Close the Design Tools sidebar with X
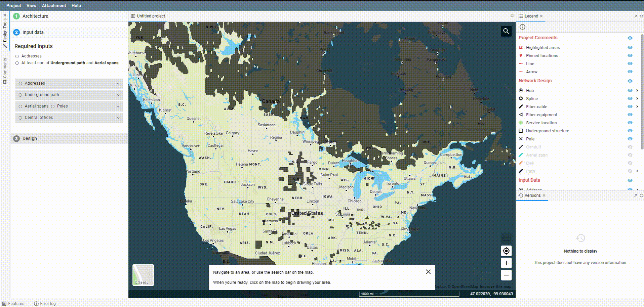 pyautogui.click(x=5, y=15)
